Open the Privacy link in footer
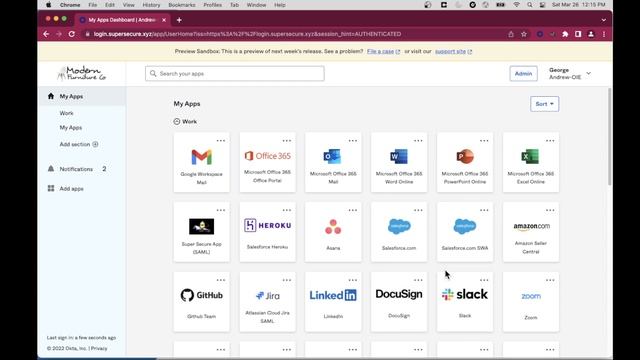The height and width of the screenshot is (360, 640). pos(99,348)
